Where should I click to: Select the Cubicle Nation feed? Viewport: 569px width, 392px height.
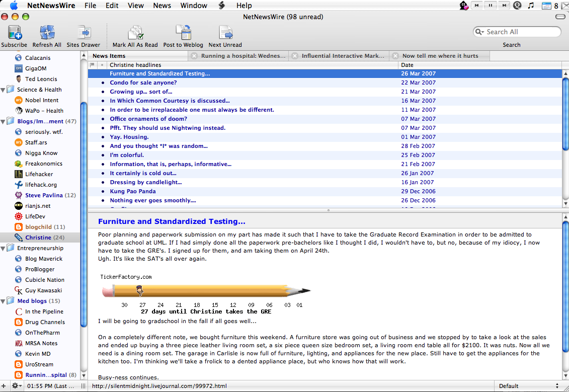tap(45, 280)
